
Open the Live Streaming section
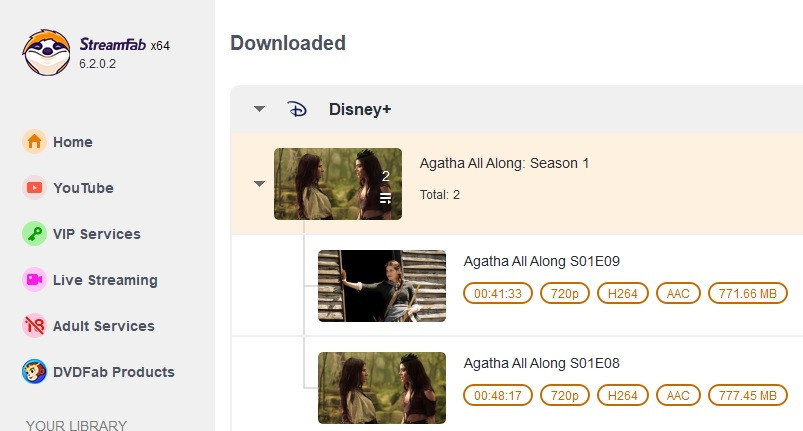[x=105, y=280]
